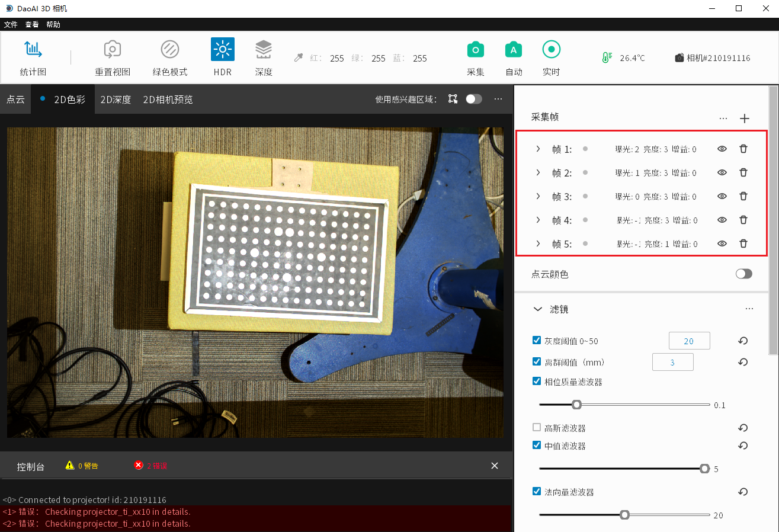Image resolution: width=779 pixels, height=532 pixels.
Task: Enable 绿色模式 green mode
Action: pyautogui.click(x=170, y=50)
